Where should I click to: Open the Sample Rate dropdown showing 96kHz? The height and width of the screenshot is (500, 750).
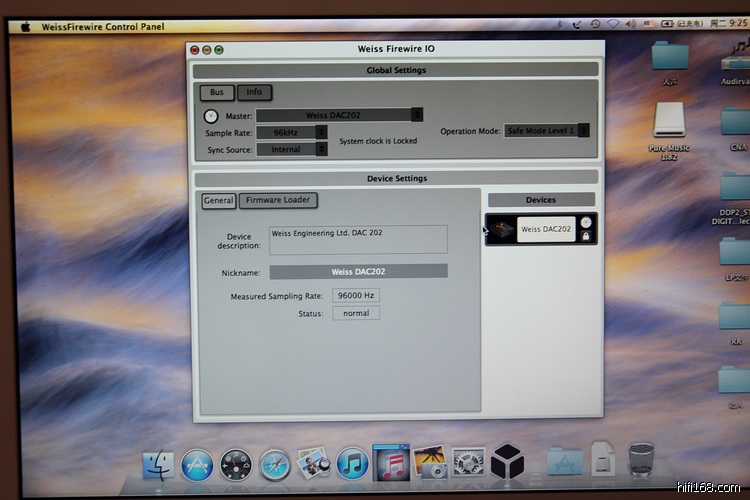pyautogui.click(x=292, y=132)
